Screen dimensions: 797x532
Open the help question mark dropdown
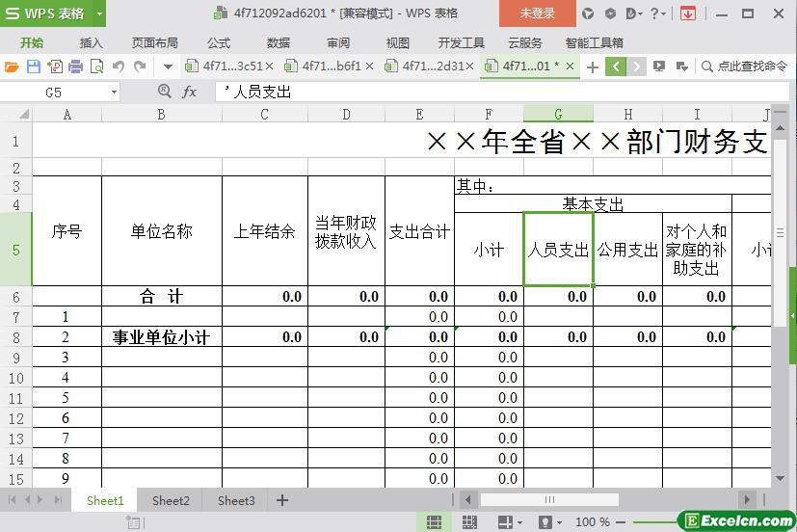click(x=657, y=13)
